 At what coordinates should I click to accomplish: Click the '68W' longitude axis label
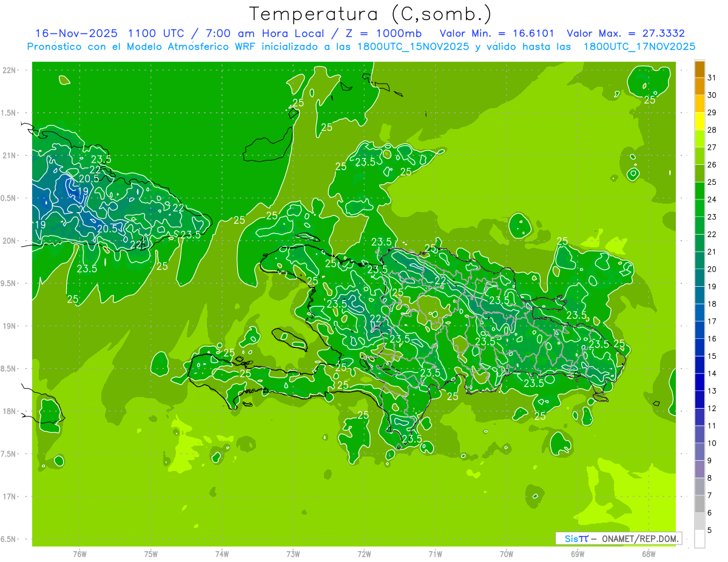coord(648,554)
